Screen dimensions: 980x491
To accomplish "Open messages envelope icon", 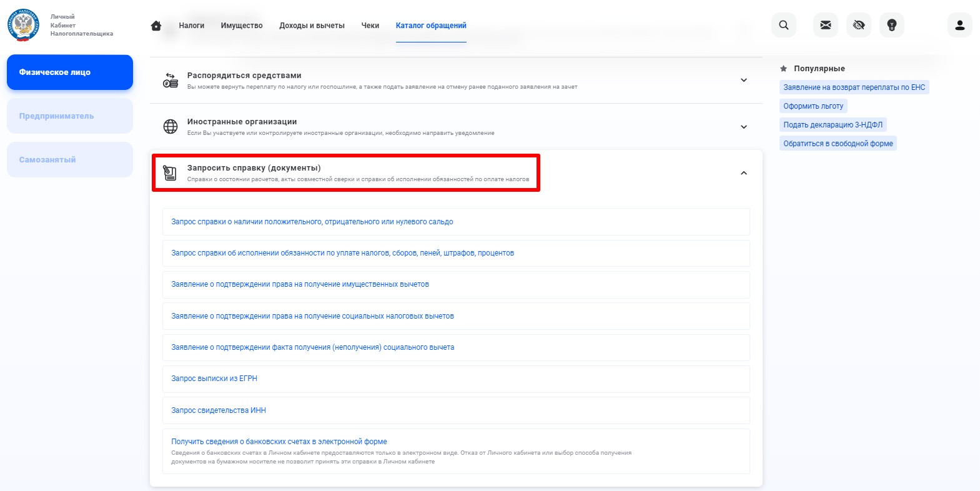I will (x=825, y=25).
